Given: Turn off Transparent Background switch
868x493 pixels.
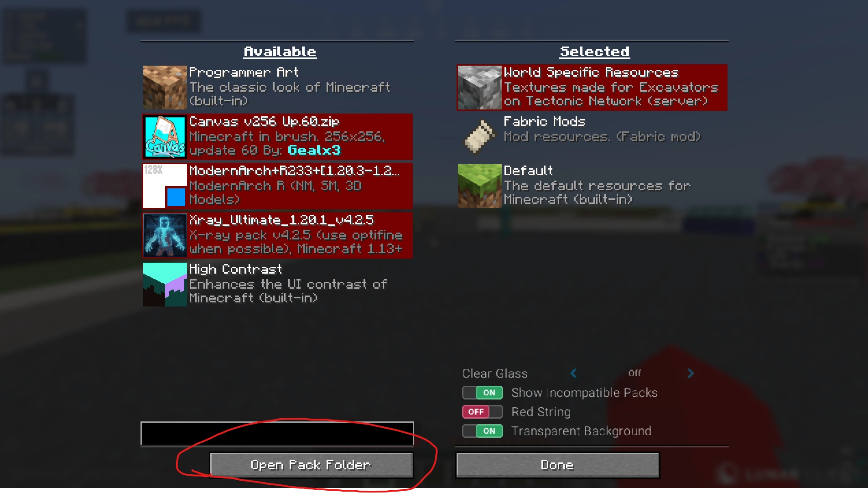Looking at the screenshot, I should (483, 431).
